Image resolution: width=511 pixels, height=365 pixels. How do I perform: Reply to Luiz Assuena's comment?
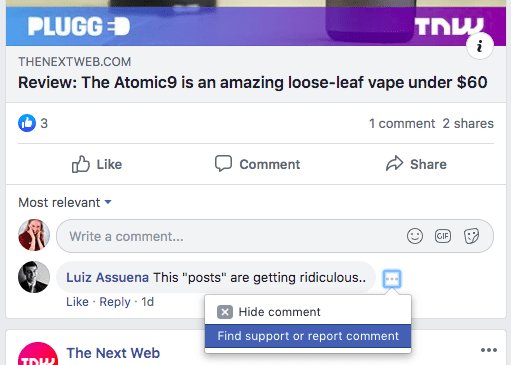click(x=115, y=302)
